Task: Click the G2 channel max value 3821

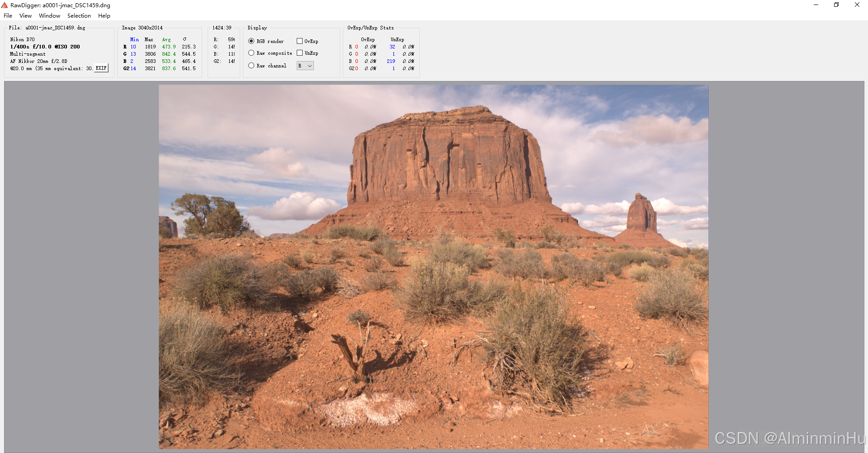Action: tap(150, 68)
